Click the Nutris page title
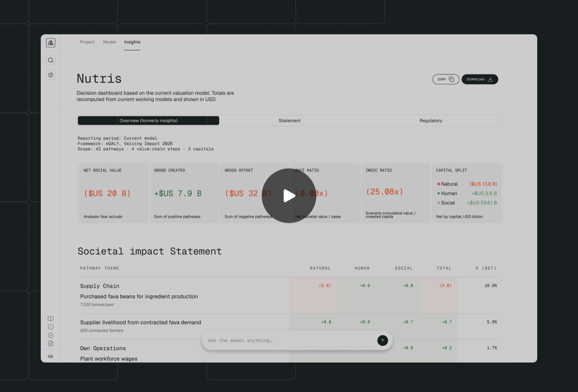578x392 pixels. 99,78
